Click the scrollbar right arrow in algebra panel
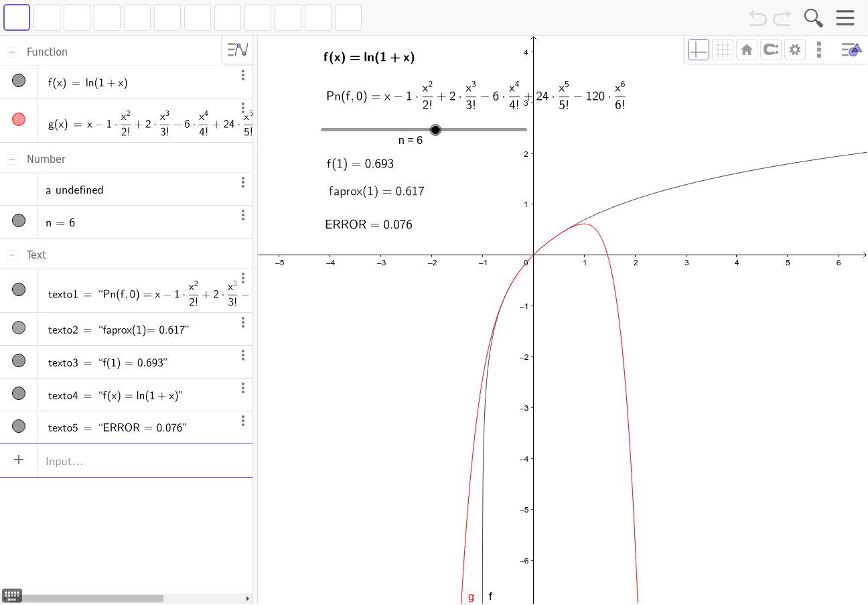The image size is (868, 605). [x=247, y=598]
